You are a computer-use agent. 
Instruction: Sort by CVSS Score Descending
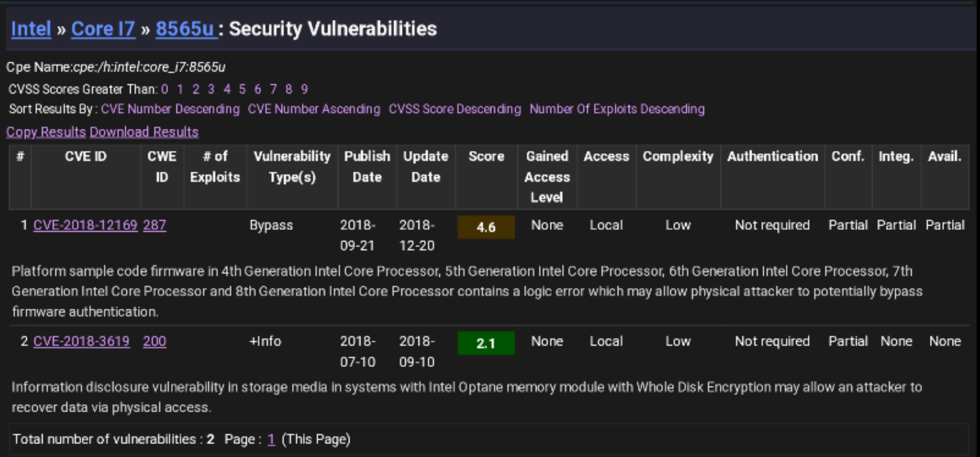pos(455,109)
